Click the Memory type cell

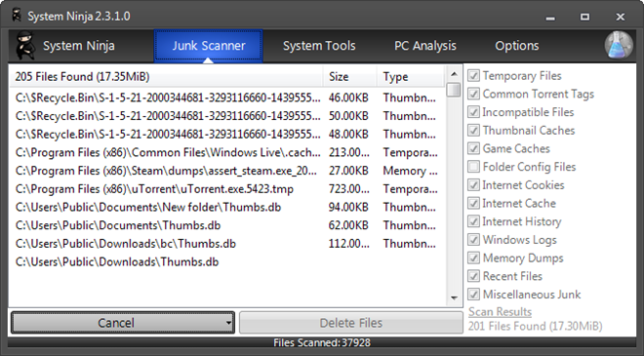[410, 171]
